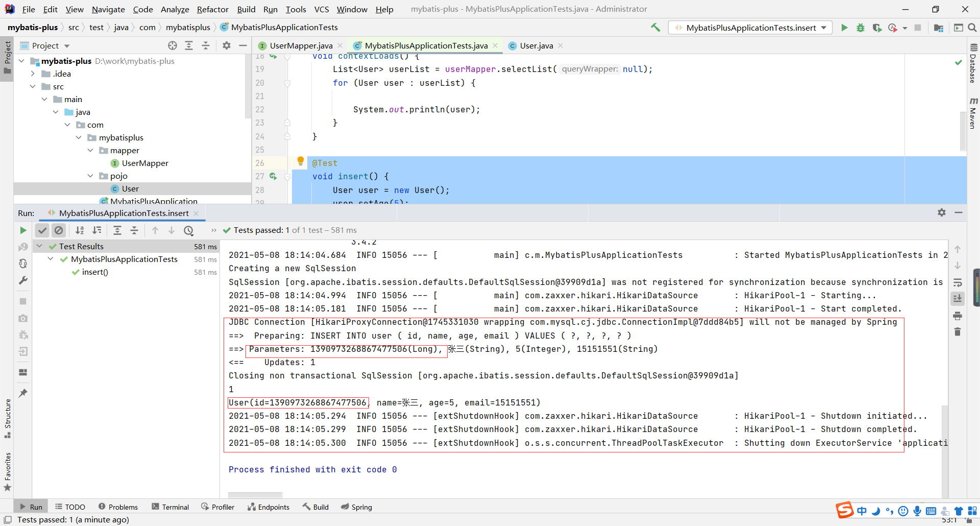Click mybatisplus in the breadcrumb path

coord(188,28)
